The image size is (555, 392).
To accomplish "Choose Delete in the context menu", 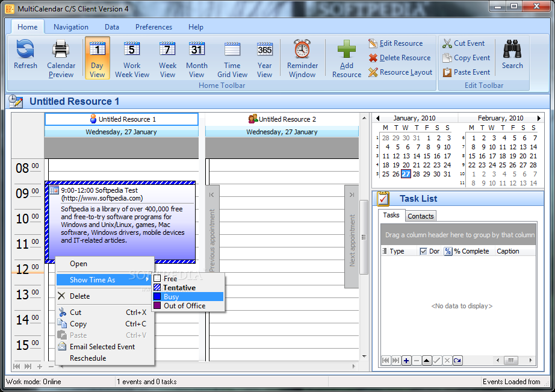I will point(105,296).
